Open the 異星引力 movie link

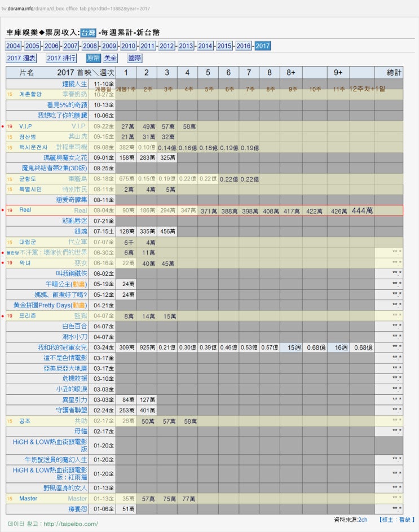[75, 399]
